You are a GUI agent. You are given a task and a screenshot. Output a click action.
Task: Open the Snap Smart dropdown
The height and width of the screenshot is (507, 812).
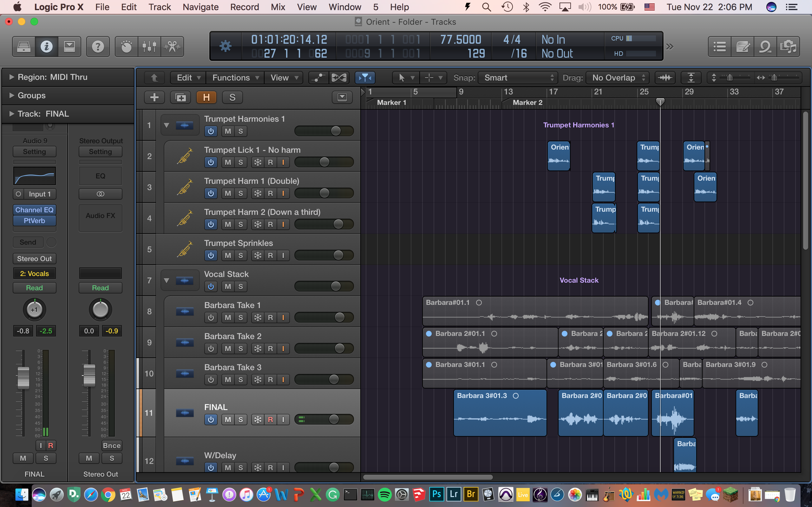coord(517,78)
